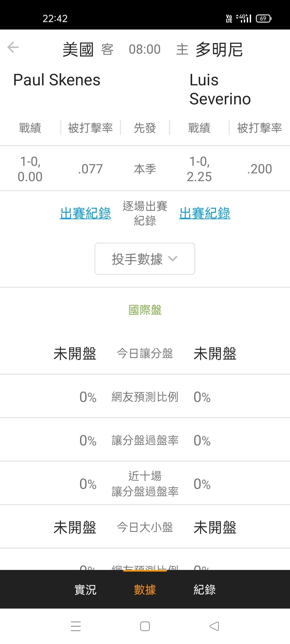Open the 紀錄 tab
The image size is (290, 644).
[x=204, y=590]
